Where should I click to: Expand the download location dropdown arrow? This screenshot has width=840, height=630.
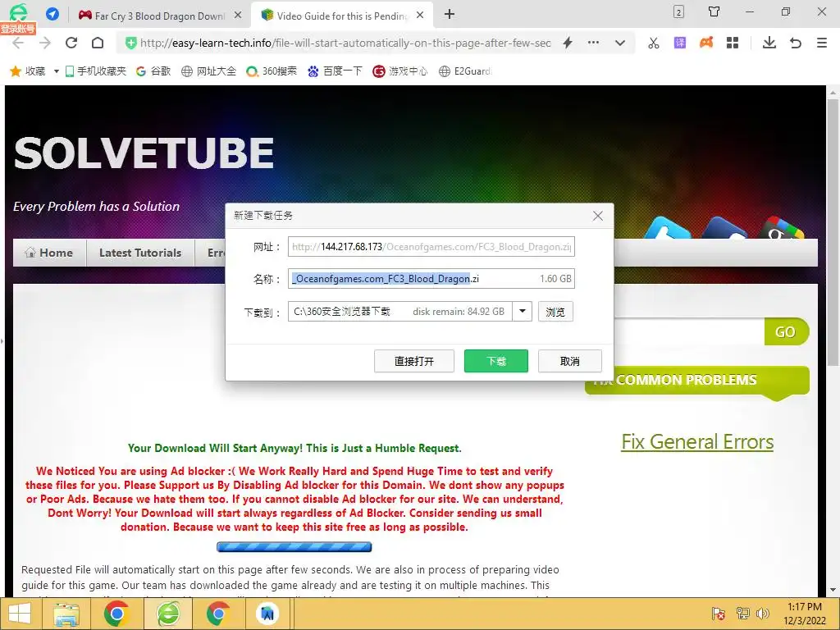(523, 311)
